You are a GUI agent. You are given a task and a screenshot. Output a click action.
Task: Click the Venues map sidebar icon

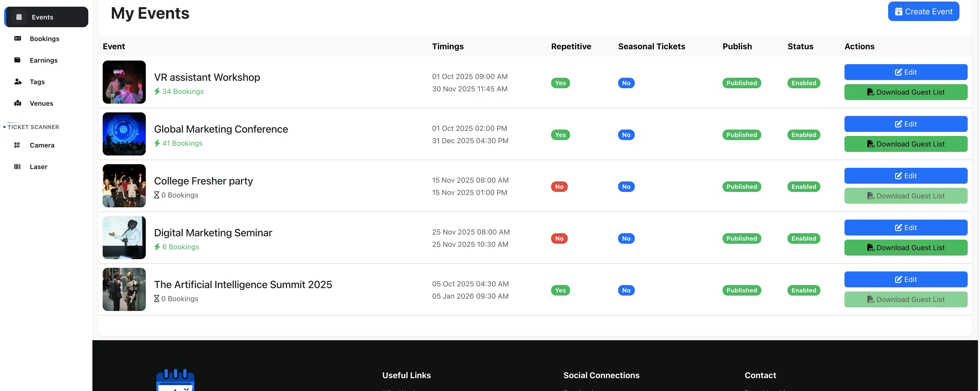(18, 103)
